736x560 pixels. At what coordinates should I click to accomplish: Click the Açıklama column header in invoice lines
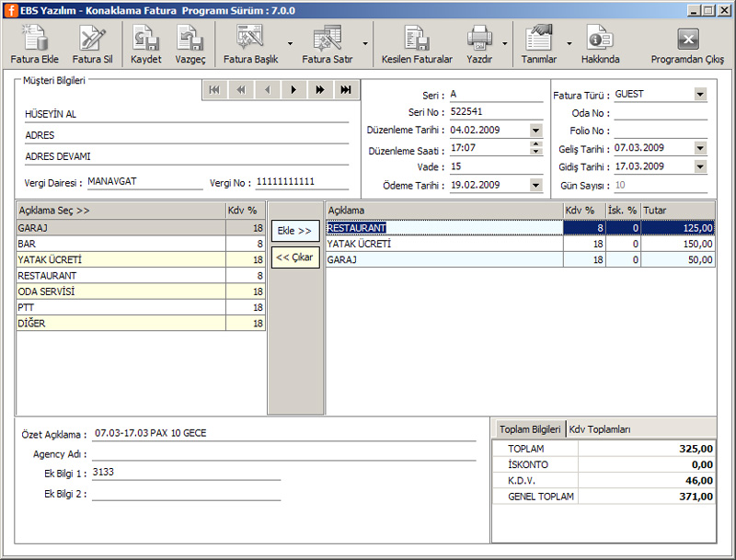(x=444, y=211)
